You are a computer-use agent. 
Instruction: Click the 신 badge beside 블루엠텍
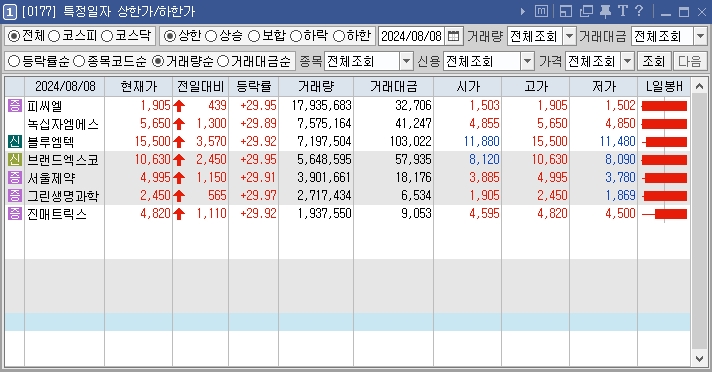coord(15,142)
